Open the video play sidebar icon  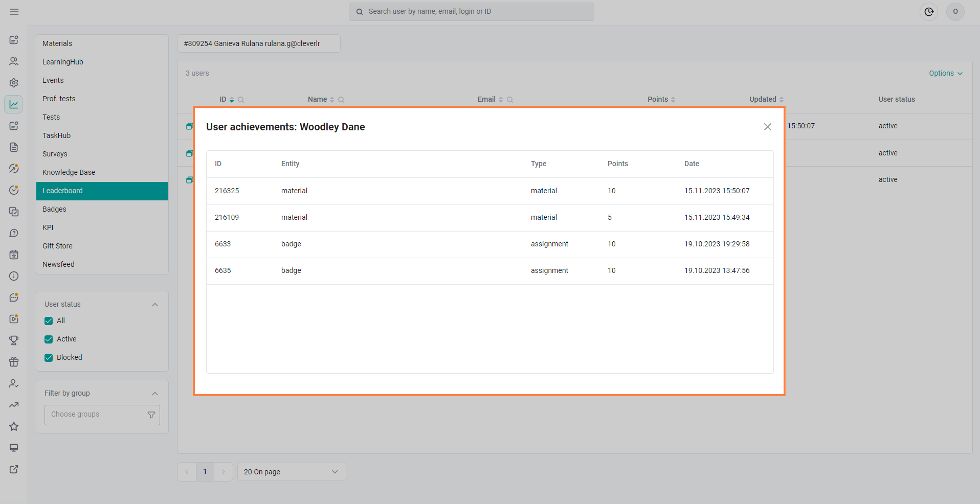(x=14, y=319)
